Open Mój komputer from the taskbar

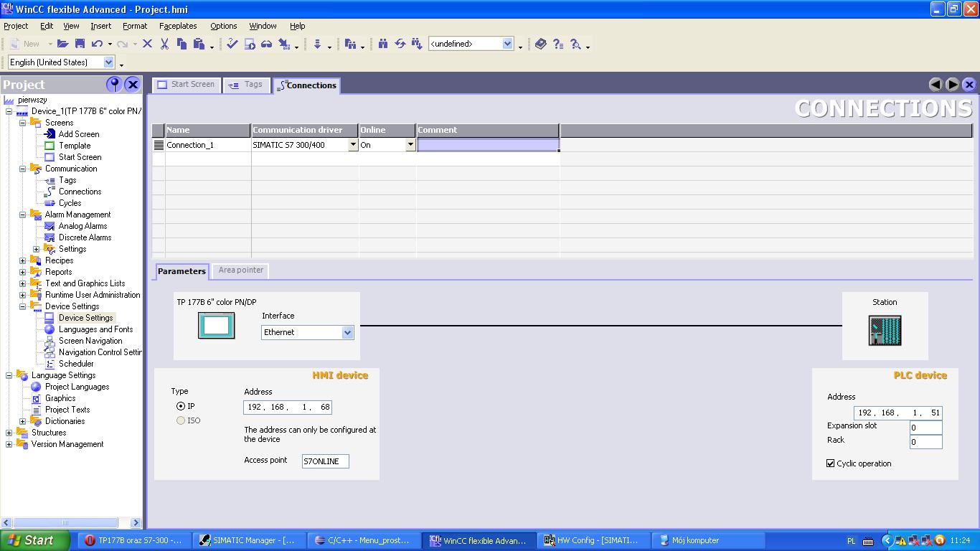coord(708,540)
